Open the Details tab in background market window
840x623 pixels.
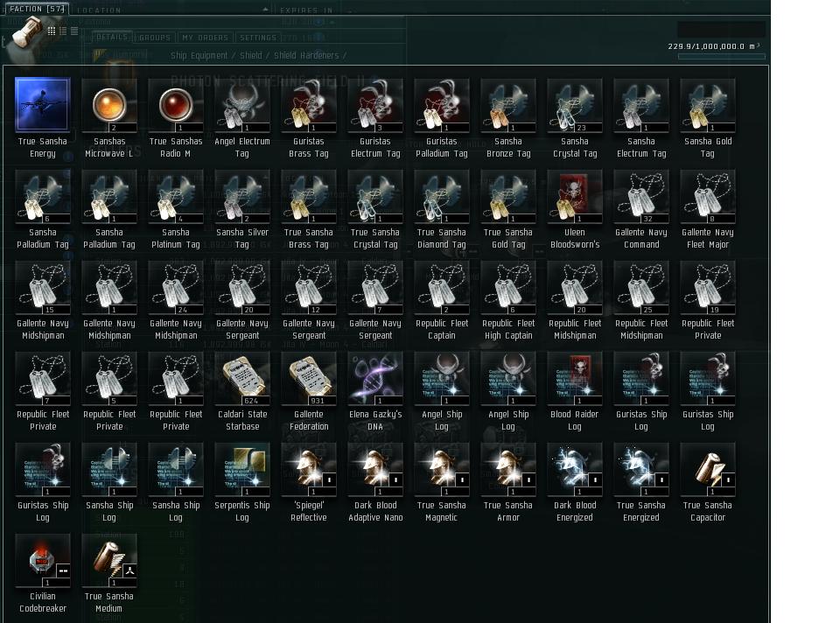[x=111, y=37]
